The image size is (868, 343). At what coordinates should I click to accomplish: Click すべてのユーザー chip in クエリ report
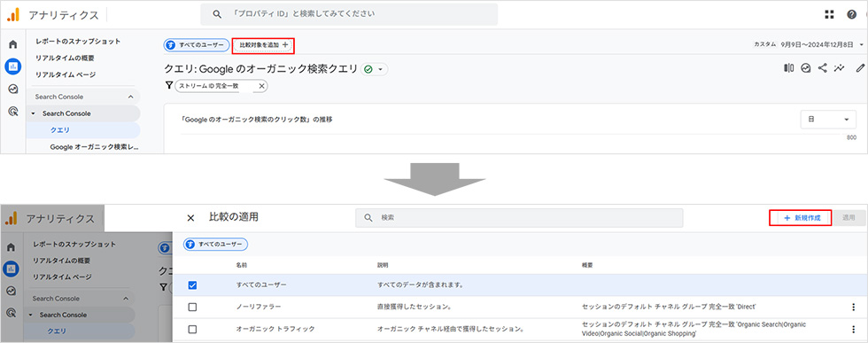pos(197,45)
